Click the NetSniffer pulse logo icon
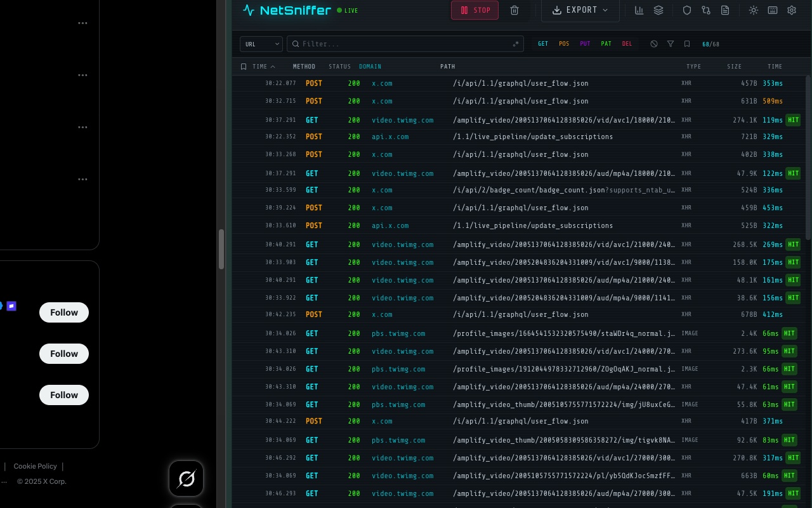 249,10
